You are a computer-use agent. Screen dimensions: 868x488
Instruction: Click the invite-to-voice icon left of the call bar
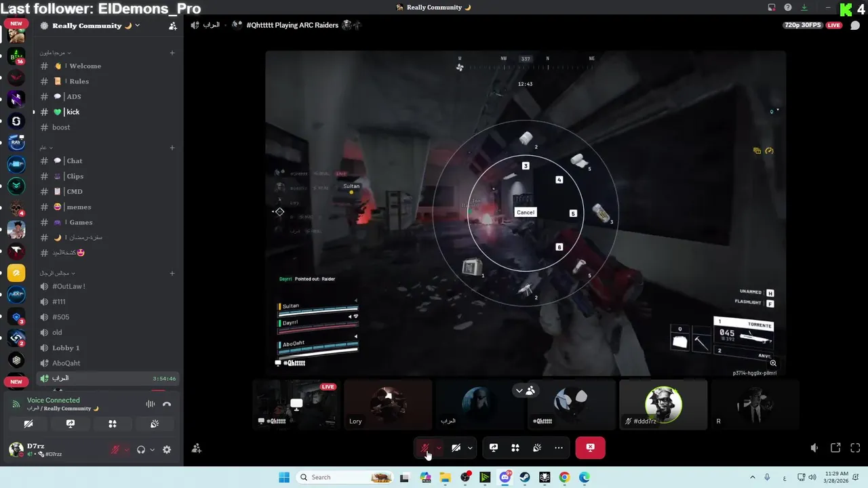(196, 448)
